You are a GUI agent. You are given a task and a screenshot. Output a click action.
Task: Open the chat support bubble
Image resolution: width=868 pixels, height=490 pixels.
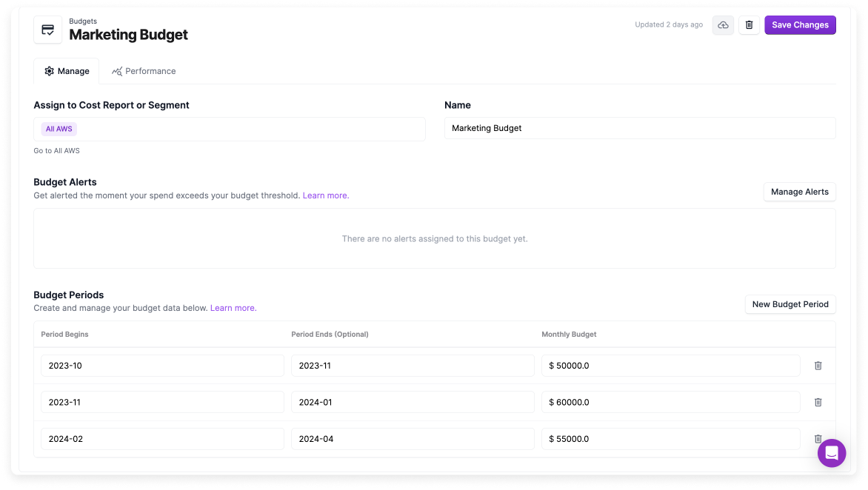(832, 453)
